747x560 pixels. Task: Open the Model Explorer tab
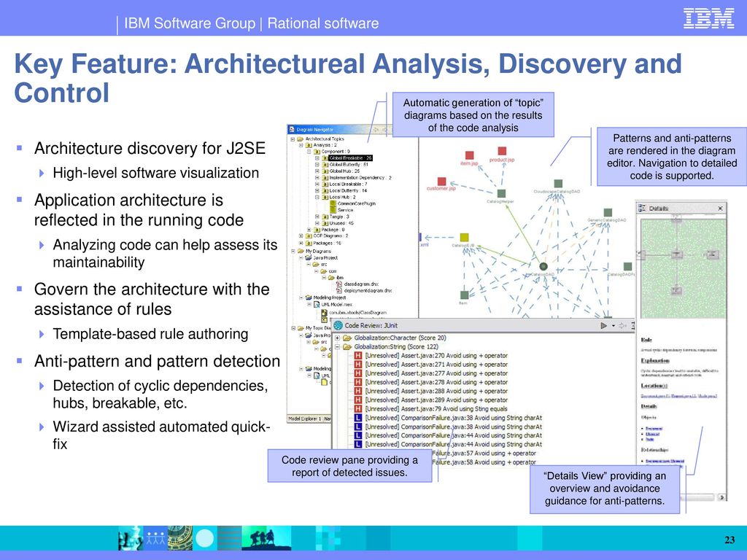304,419
